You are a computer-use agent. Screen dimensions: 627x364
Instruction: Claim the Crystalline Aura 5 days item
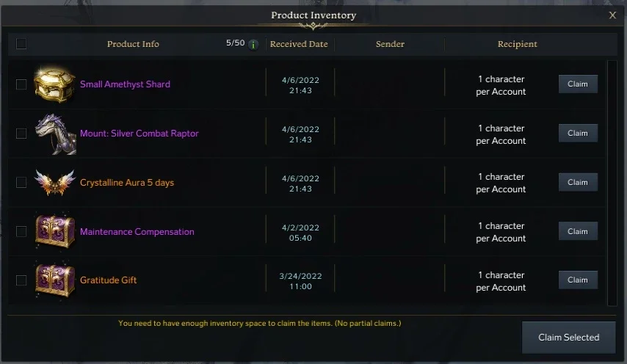pos(578,182)
